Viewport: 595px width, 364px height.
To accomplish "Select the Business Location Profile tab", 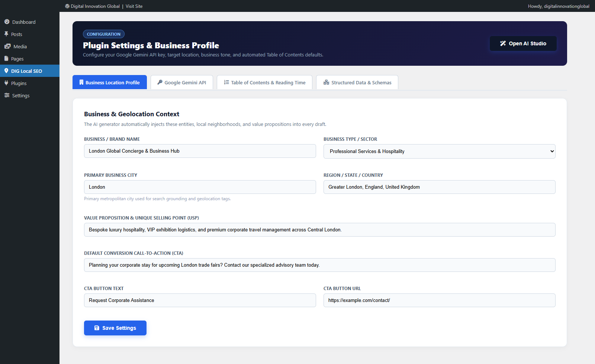I will (x=110, y=82).
